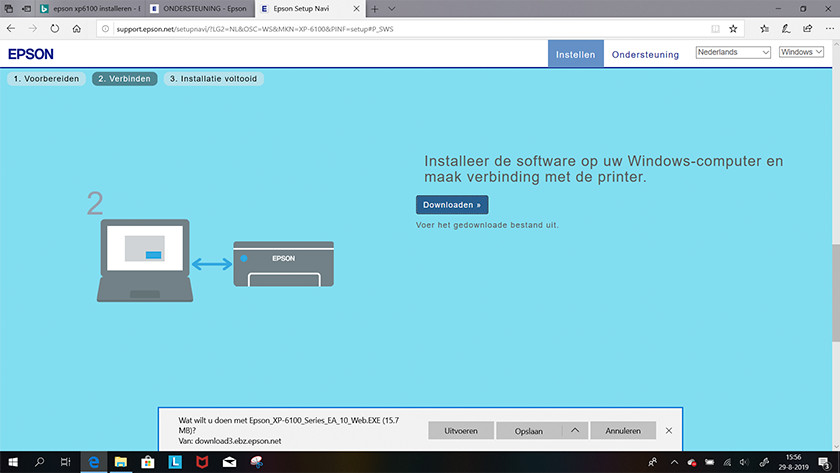Viewport: 840px width, 473px height.
Task: Click Uitvoeren to run the download
Action: [x=461, y=430]
